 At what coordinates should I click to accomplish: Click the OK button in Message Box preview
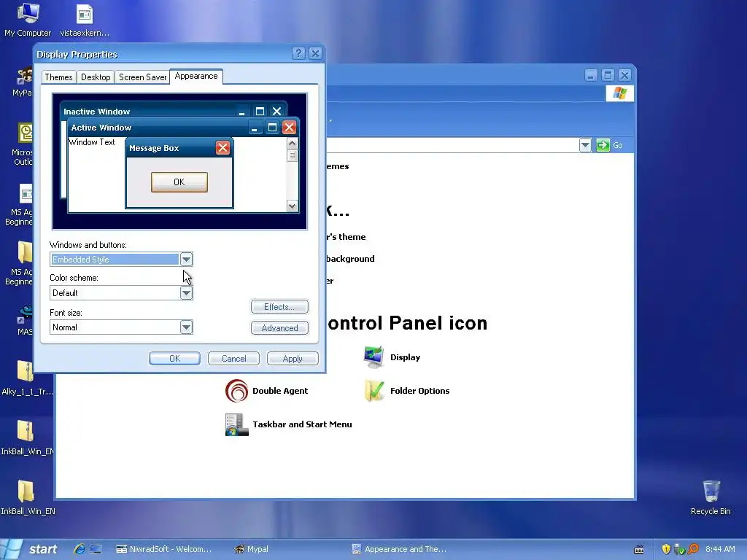coord(179,182)
